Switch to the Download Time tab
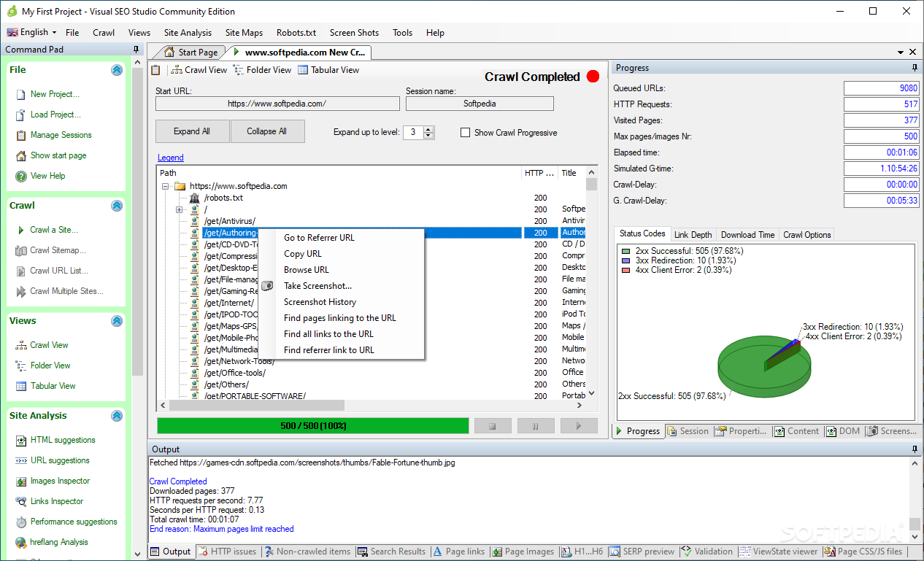924x561 pixels. (x=747, y=235)
